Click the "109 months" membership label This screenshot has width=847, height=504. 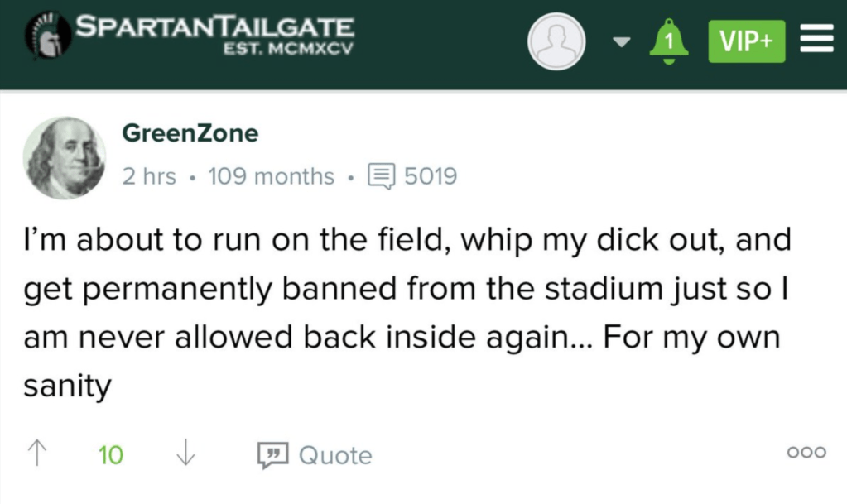(x=272, y=176)
